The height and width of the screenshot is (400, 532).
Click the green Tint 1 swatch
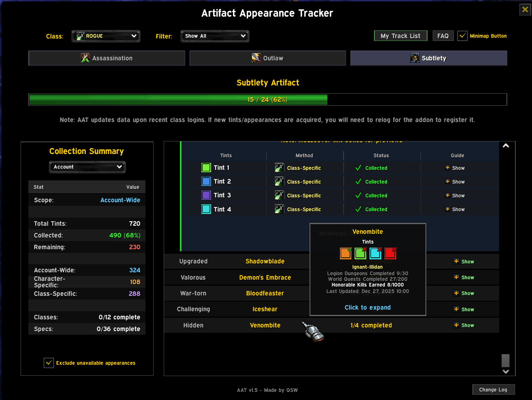point(206,168)
